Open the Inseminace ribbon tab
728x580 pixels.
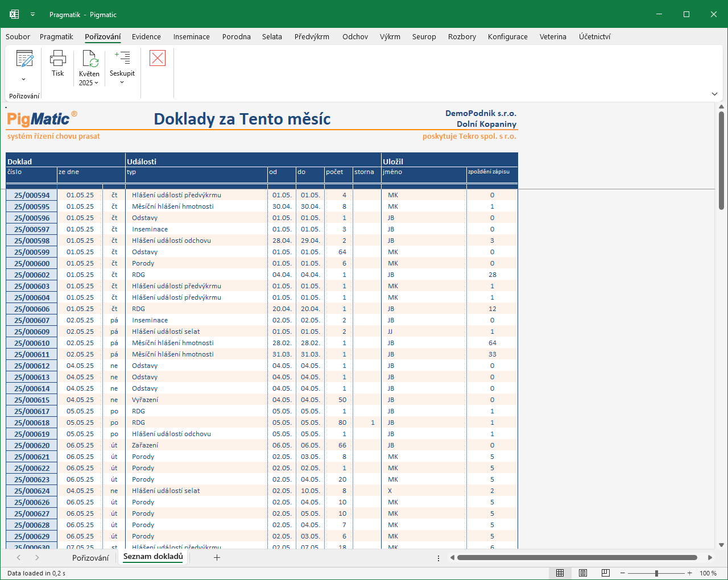tap(192, 37)
